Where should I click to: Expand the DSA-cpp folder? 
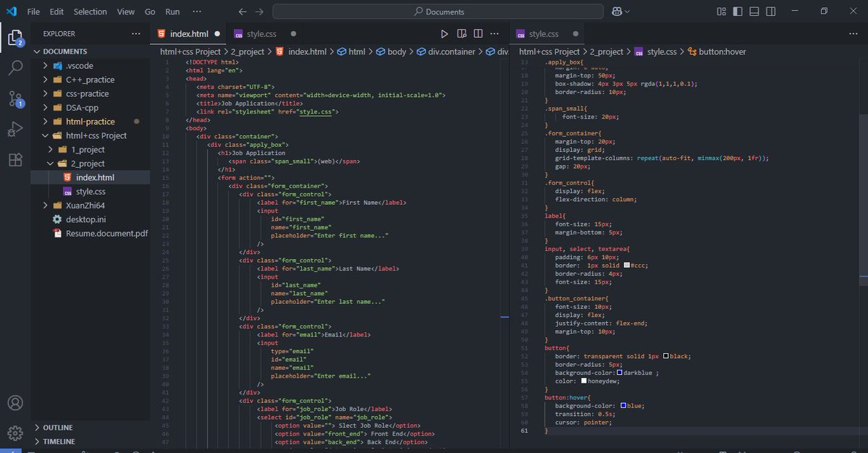click(46, 108)
